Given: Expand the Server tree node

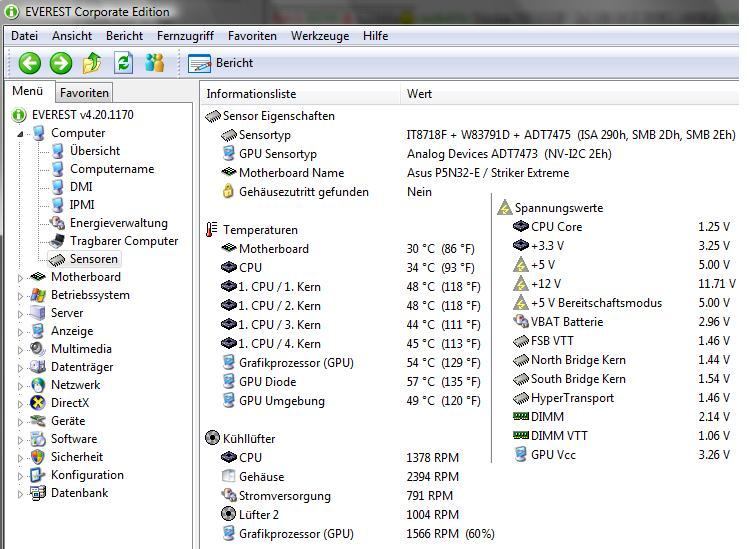Looking at the screenshot, I should point(20,314).
